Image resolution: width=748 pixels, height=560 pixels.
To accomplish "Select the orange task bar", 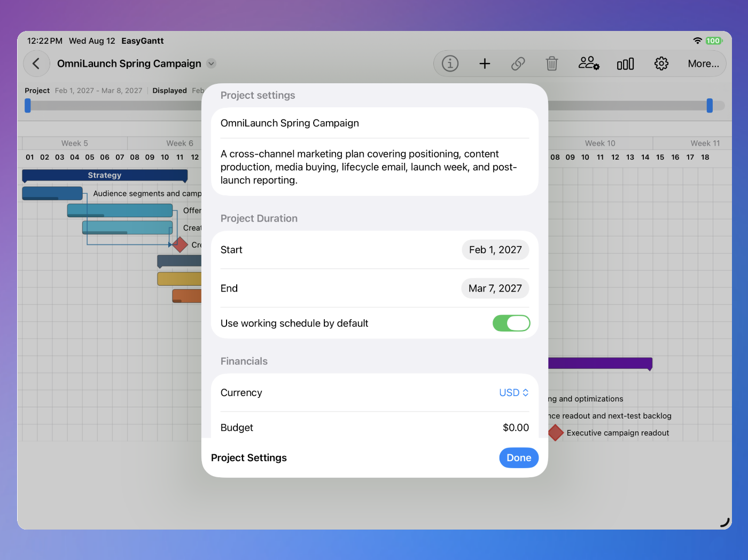I will [186, 296].
